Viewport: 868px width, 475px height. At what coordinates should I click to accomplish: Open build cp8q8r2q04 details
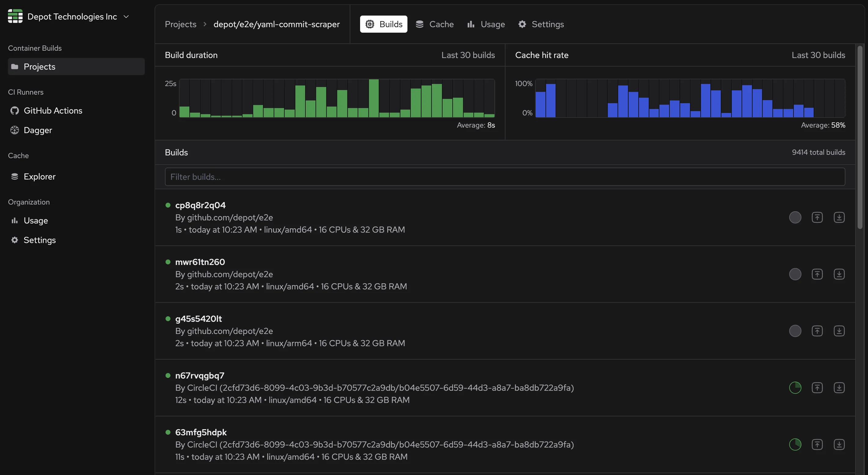[x=200, y=205]
